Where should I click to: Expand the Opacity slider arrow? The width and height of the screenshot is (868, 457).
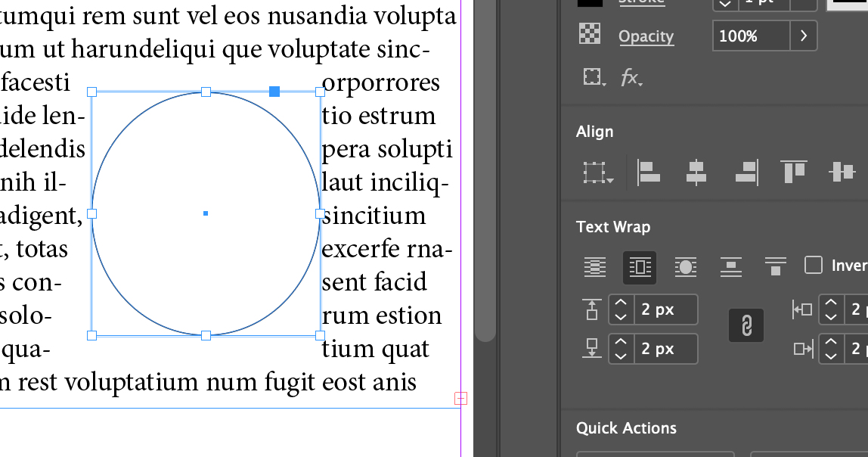[x=803, y=36]
